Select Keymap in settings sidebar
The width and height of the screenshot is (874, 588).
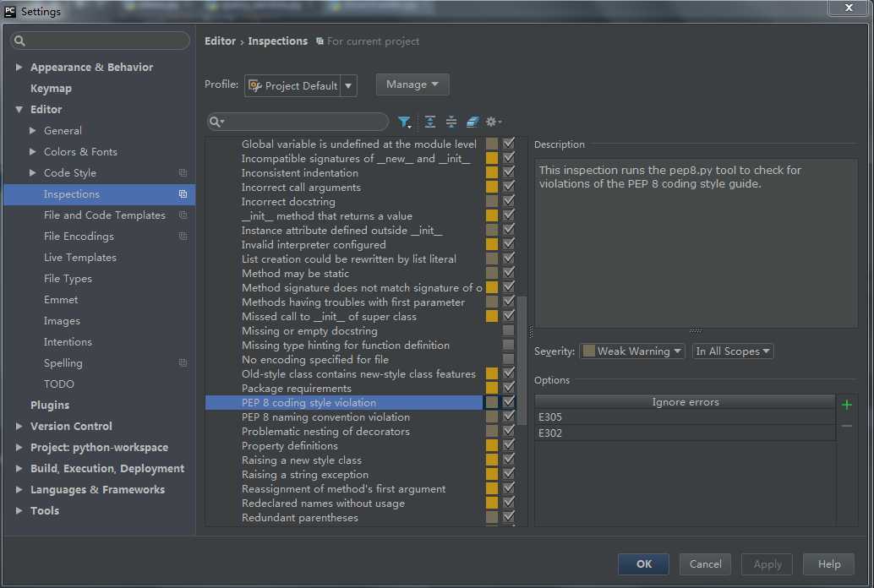pyautogui.click(x=51, y=88)
